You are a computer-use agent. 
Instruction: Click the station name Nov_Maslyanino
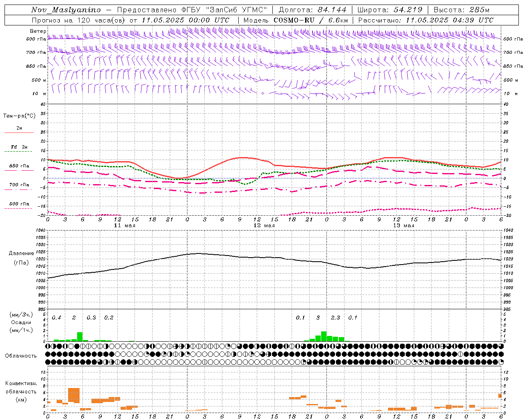point(66,10)
